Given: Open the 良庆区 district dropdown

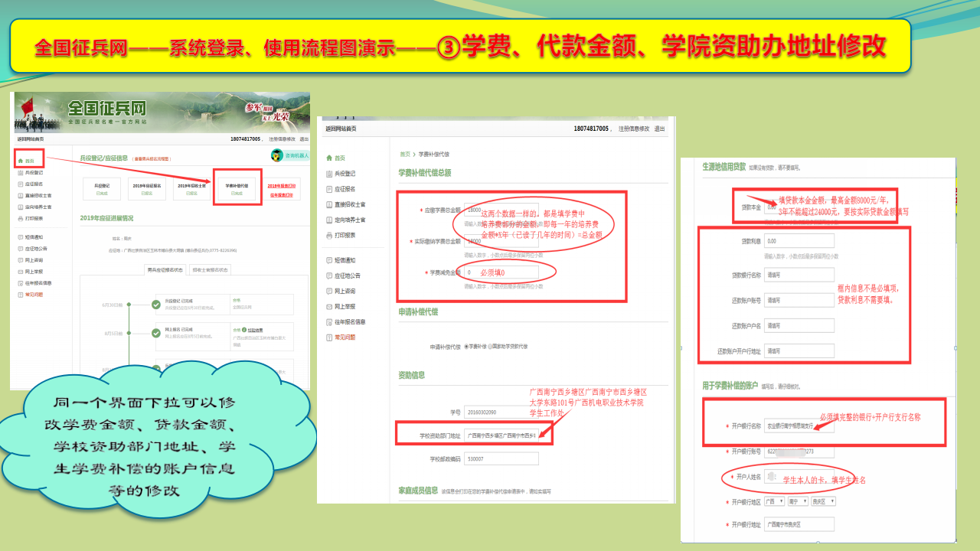Looking at the screenshot, I should point(823,501).
